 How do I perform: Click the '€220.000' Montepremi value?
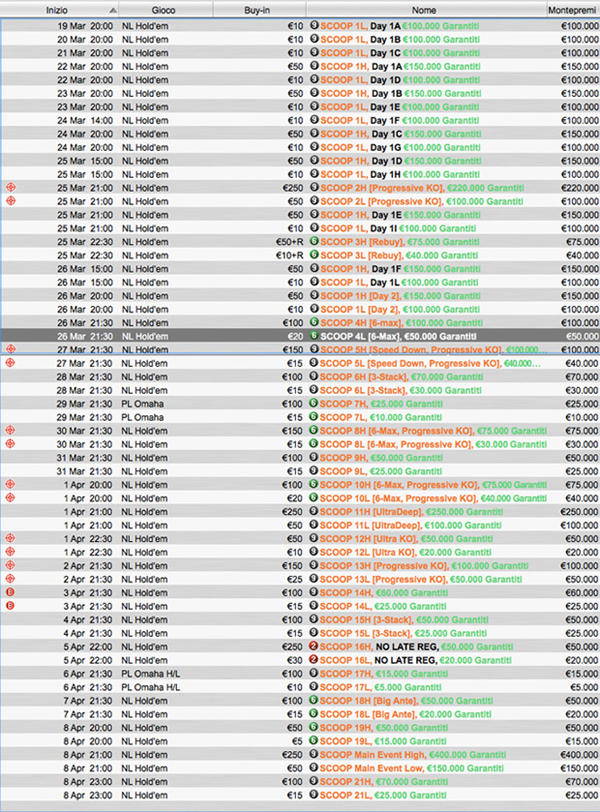[580, 188]
